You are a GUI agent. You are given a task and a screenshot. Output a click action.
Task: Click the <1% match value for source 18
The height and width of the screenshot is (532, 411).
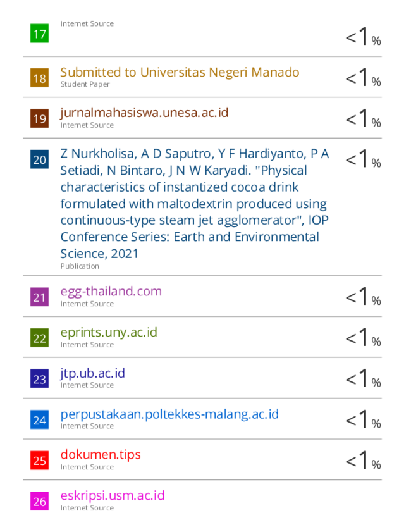click(363, 77)
